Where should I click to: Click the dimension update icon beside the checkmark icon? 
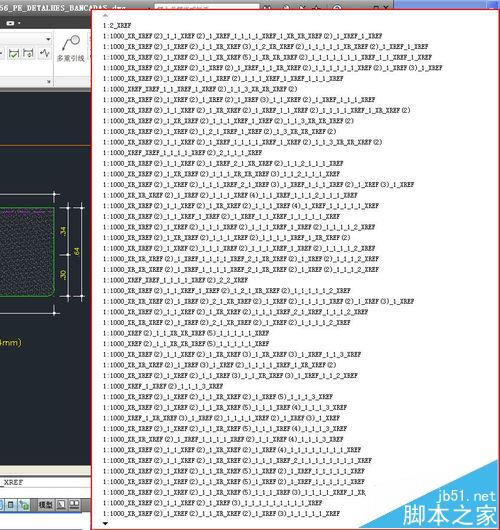tap(29, 53)
